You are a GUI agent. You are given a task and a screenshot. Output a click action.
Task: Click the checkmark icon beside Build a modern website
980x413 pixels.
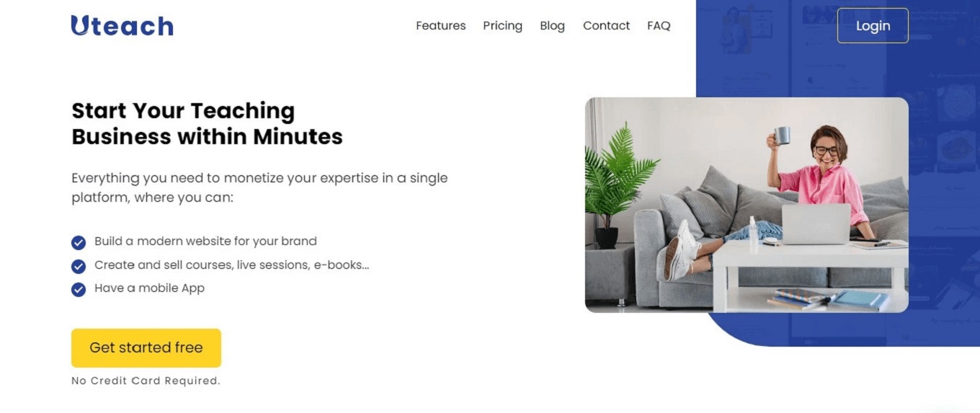[79, 243]
